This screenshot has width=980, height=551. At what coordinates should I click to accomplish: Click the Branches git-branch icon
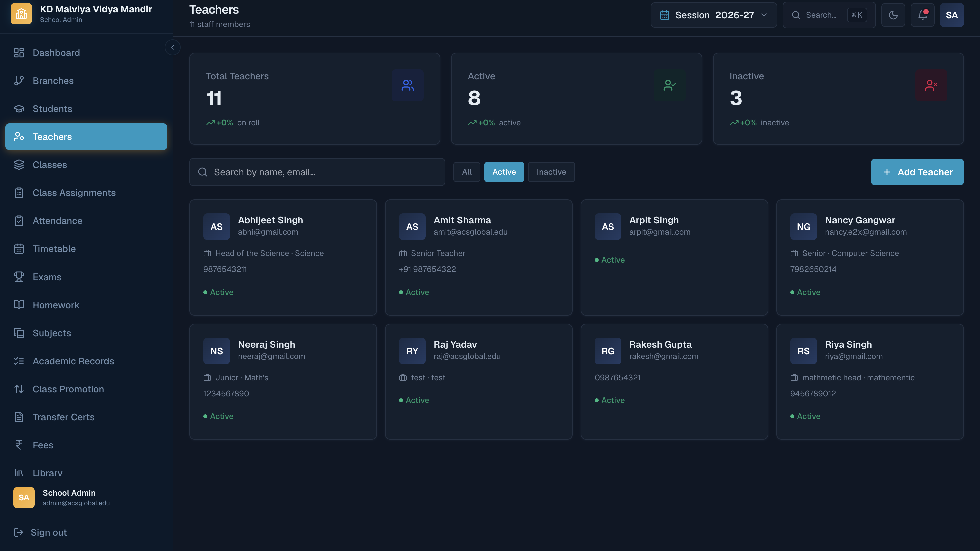click(x=19, y=81)
